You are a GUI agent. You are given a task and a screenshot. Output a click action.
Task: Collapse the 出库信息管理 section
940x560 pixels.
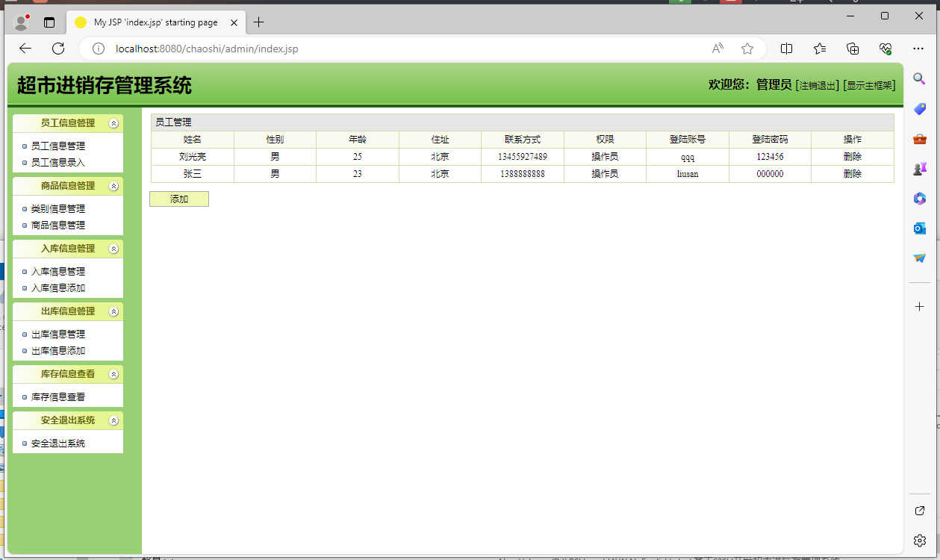point(113,311)
